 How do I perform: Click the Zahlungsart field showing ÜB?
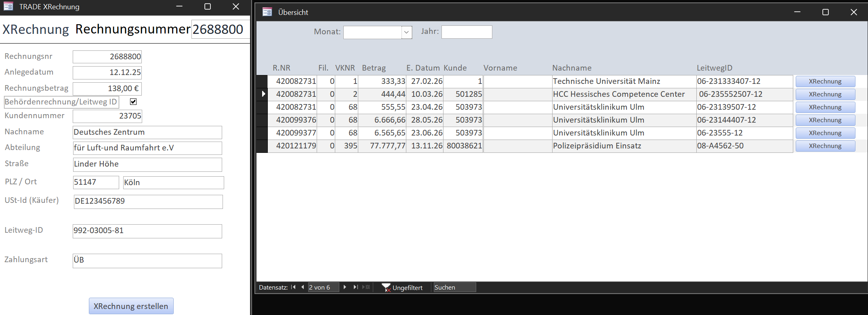pyautogui.click(x=147, y=261)
